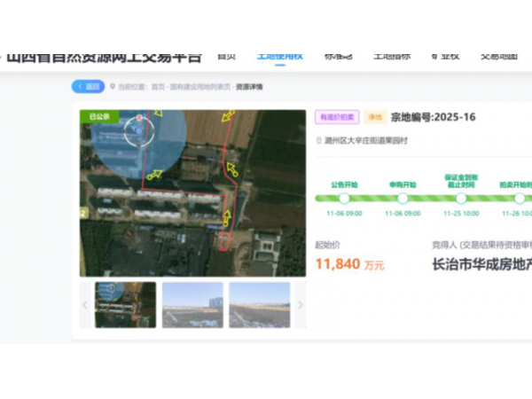
Task: Click the circular target marker on map
Action: [139, 133]
